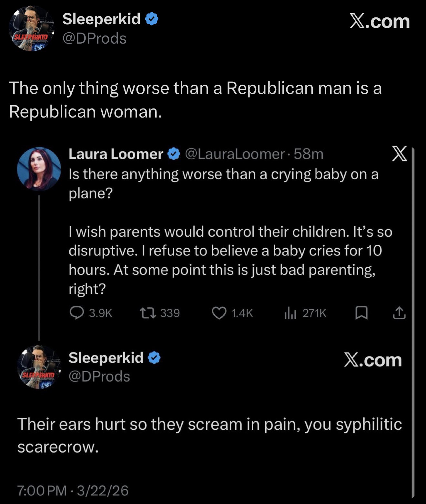Click the top-right X.com label

pyautogui.click(x=380, y=21)
